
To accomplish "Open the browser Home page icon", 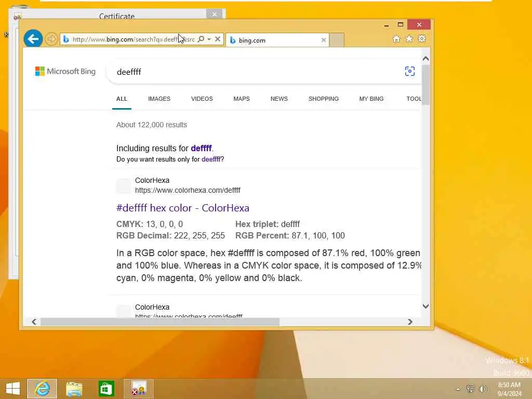I will coord(396,39).
